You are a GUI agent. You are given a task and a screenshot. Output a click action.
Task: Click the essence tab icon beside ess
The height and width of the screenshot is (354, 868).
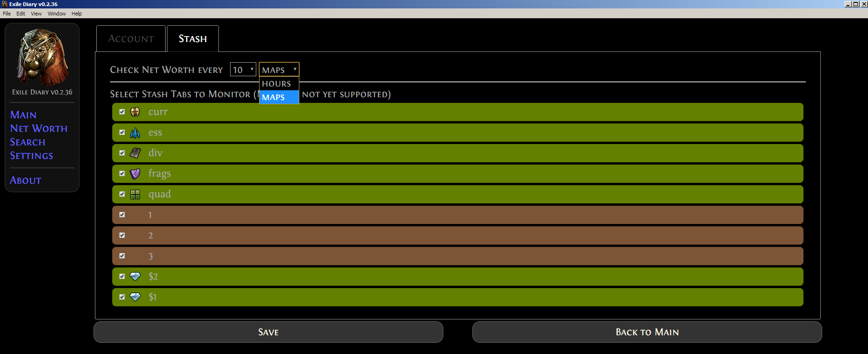pyautogui.click(x=135, y=133)
